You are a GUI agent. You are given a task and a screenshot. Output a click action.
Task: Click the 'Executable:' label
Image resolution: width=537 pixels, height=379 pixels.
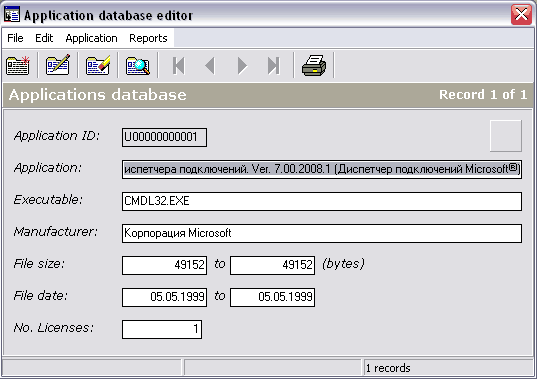(48, 200)
